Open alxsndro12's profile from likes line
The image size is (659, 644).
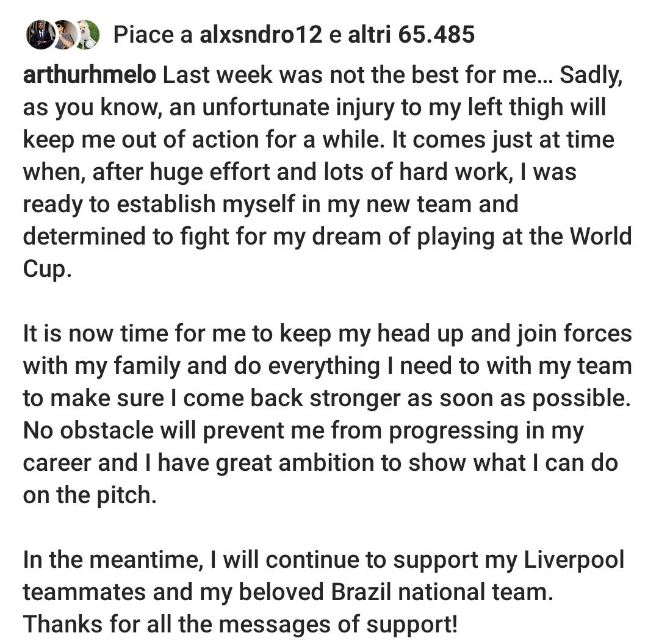261,35
